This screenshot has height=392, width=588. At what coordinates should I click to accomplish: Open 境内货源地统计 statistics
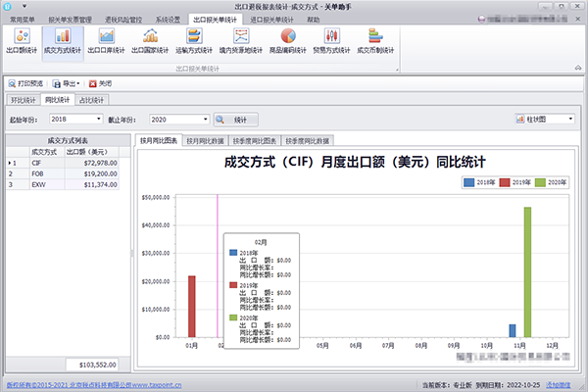(x=241, y=41)
